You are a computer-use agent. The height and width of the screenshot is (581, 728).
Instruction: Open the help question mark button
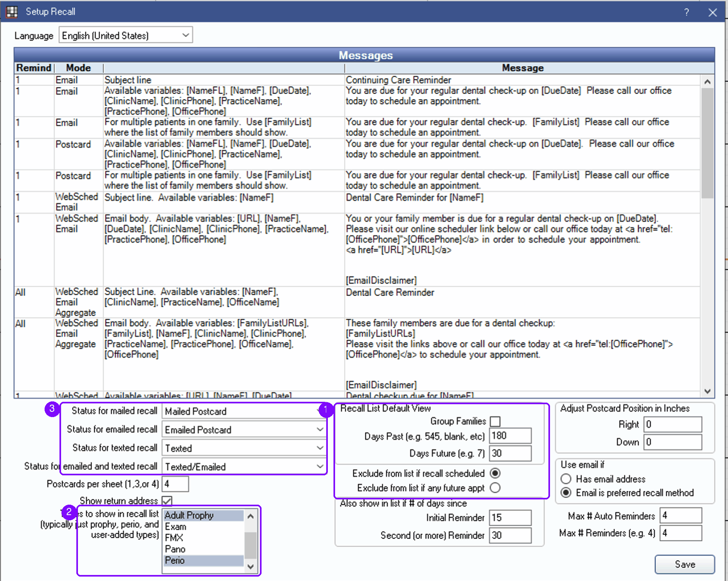pos(687,12)
